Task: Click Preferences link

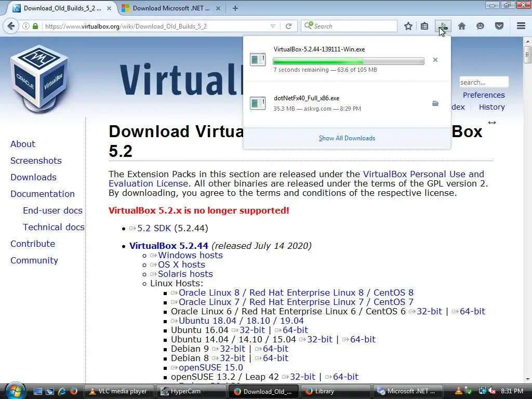Action: coord(484,95)
